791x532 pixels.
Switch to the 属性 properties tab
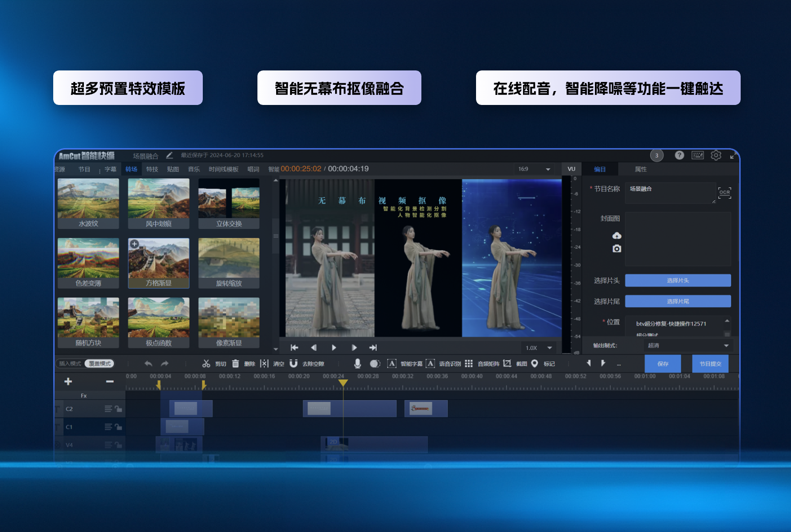640,169
